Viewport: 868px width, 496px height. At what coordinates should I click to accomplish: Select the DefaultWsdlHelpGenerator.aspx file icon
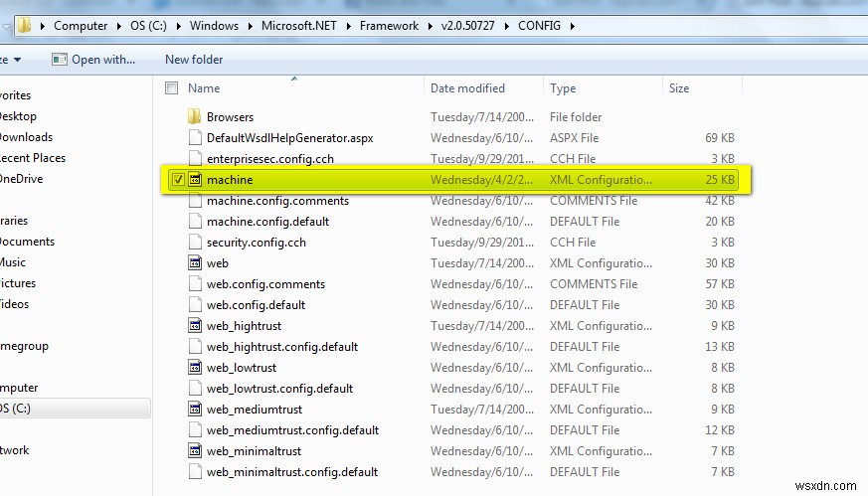[x=195, y=138]
